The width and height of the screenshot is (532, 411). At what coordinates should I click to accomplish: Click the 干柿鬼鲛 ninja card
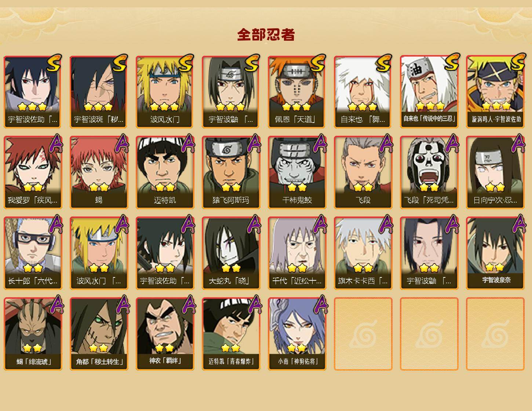point(297,172)
